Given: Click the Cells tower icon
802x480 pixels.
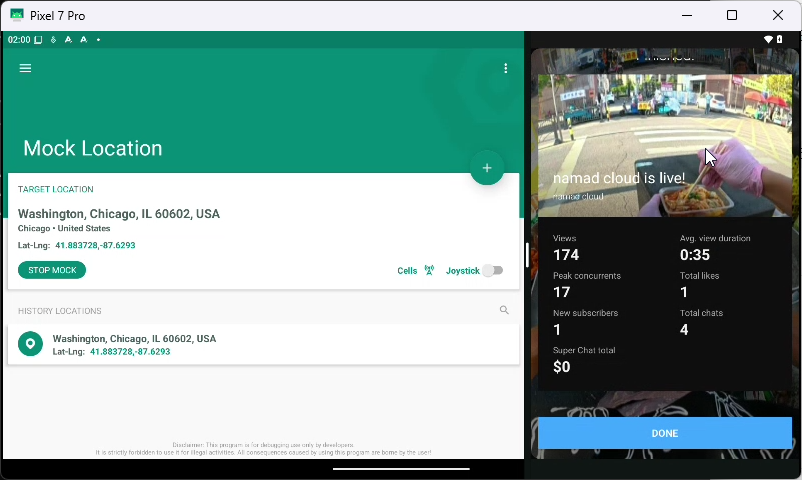Looking at the screenshot, I should point(429,270).
